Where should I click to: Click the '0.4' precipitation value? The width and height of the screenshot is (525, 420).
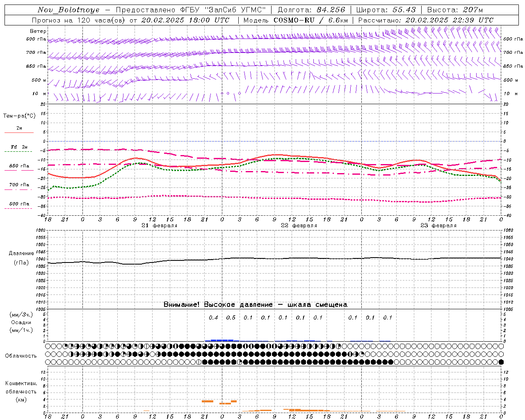tap(214, 317)
